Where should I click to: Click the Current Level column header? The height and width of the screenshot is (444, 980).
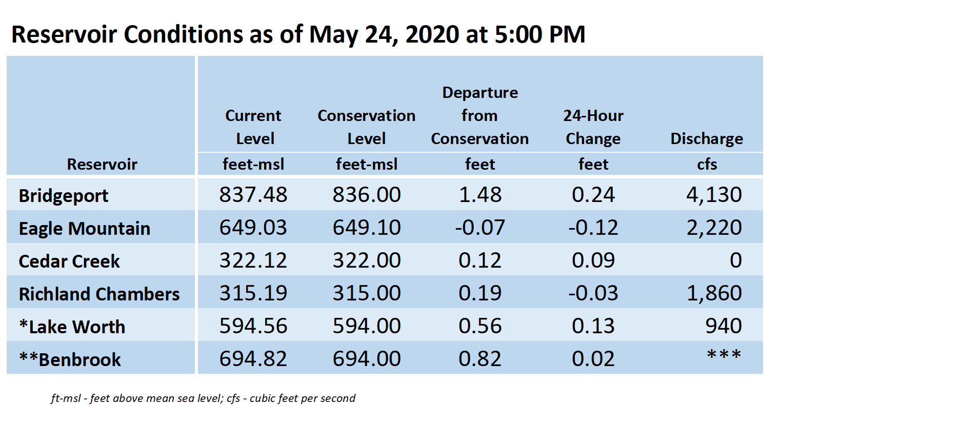[x=253, y=127]
